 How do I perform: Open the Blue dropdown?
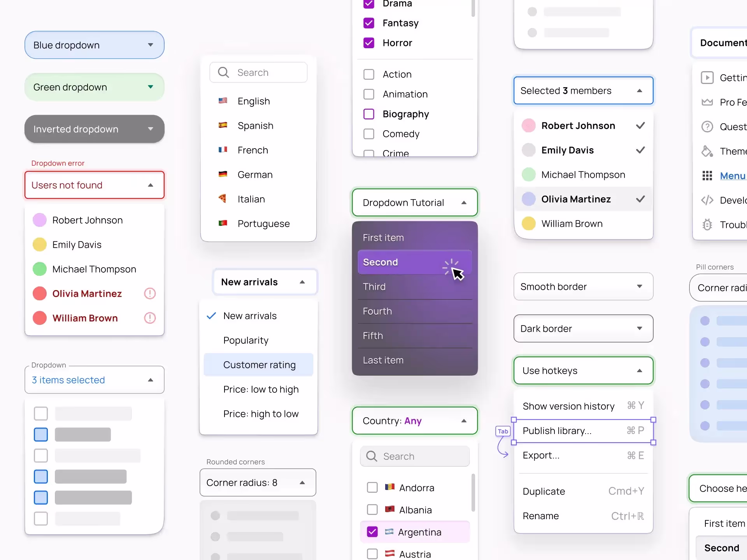click(x=94, y=45)
